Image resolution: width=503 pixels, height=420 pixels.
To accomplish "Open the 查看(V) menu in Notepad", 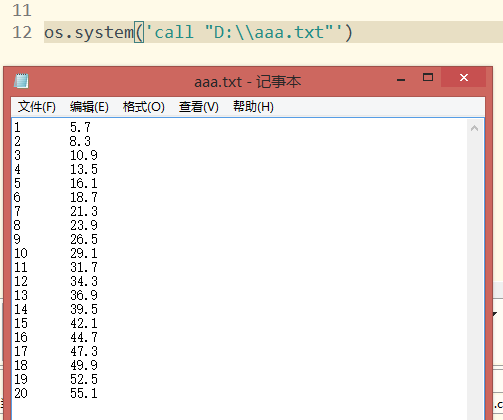I will coord(199,107).
